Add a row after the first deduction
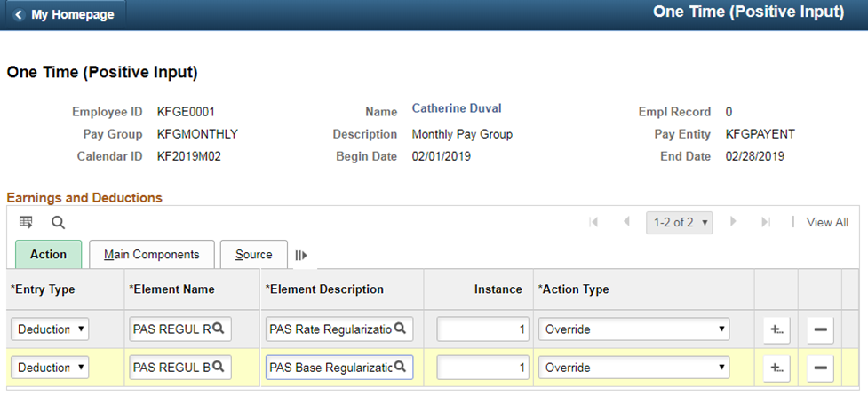The image size is (868, 396). 776,330
